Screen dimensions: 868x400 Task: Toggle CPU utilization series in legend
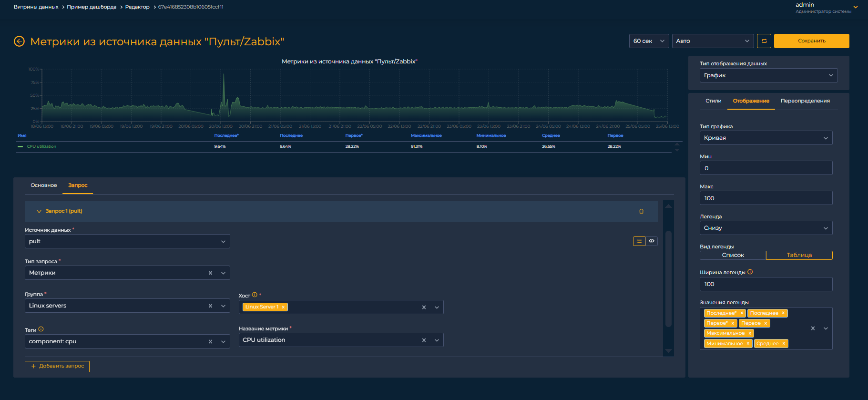[x=41, y=147]
